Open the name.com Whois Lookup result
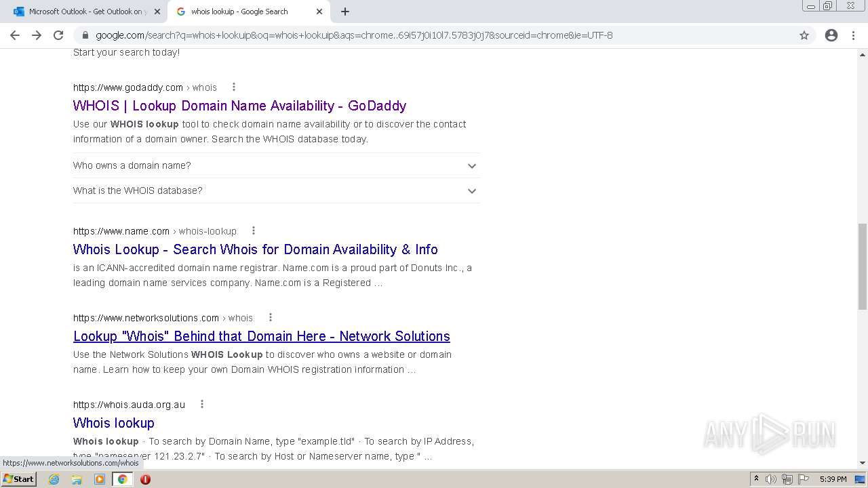 click(256, 249)
